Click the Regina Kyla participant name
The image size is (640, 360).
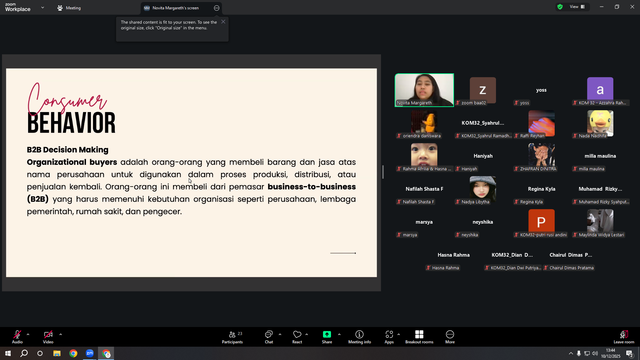pos(541,189)
